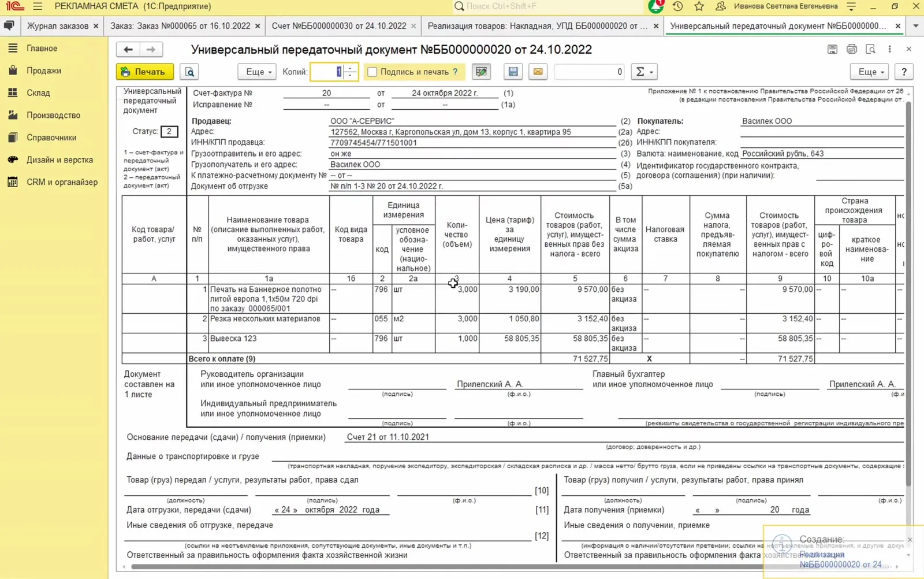Open the notifications bell icon
Image resolution: width=924 pixels, height=579 pixels.
pyautogui.click(x=655, y=6)
